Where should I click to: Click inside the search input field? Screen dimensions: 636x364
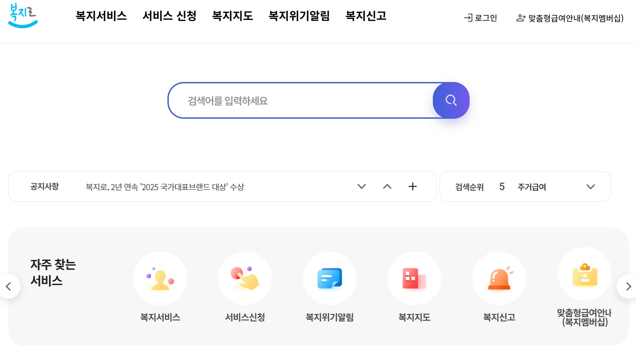(x=299, y=100)
